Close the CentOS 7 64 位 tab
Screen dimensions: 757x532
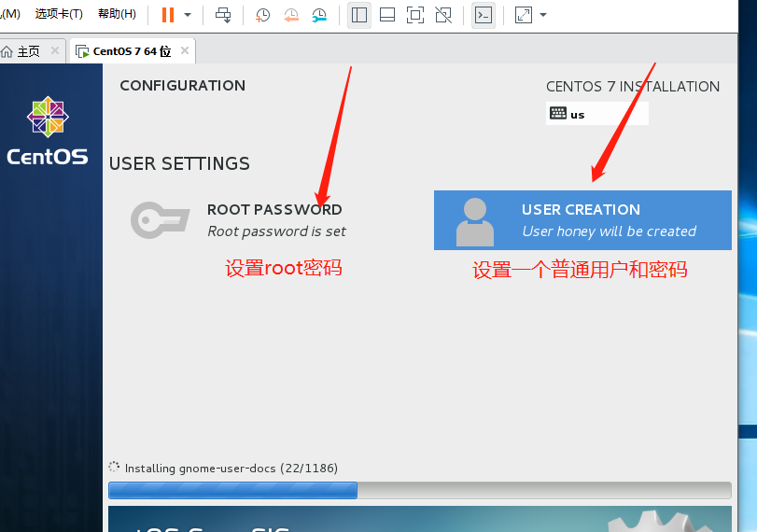click(x=185, y=50)
